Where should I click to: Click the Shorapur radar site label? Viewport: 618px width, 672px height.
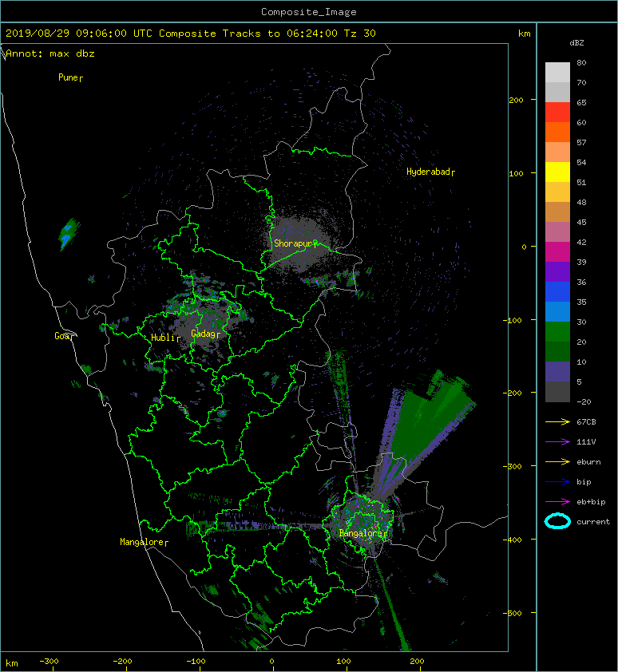(x=293, y=243)
